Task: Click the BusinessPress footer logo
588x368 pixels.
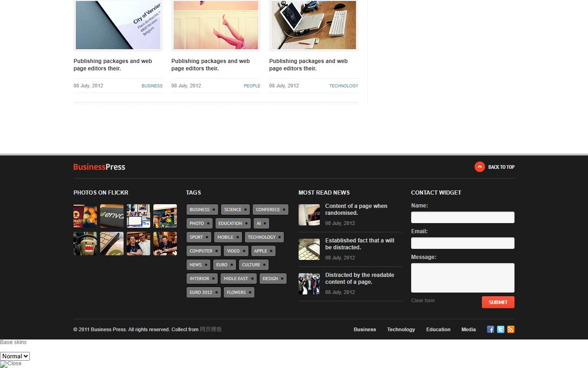Action: (99, 167)
